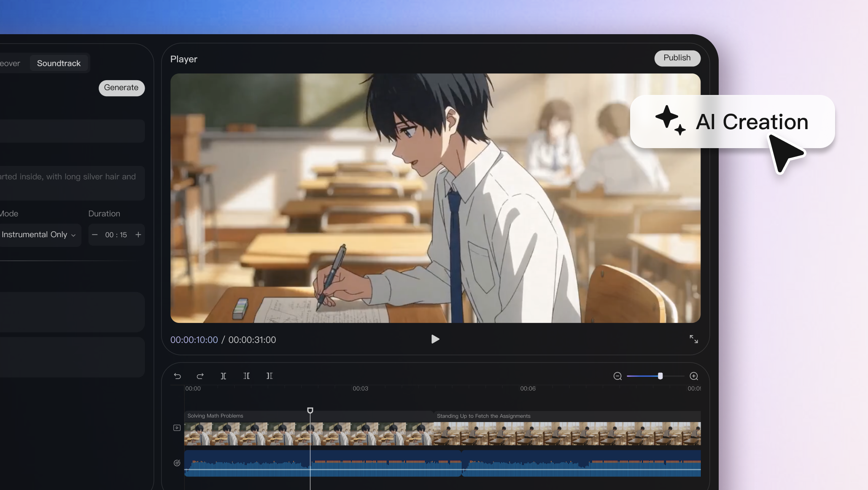The width and height of the screenshot is (868, 490).
Task: Adjust the timeline zoom slider handle
Action: (x=660, y=376)
